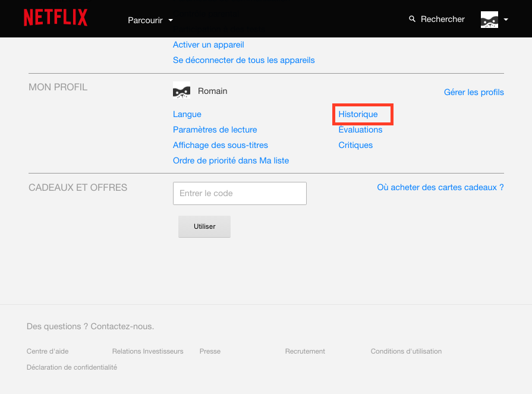The height and width of the screenshot is (394, 532).
Task: Click the search magnifier icon
Action: click(x=412, y=19)
